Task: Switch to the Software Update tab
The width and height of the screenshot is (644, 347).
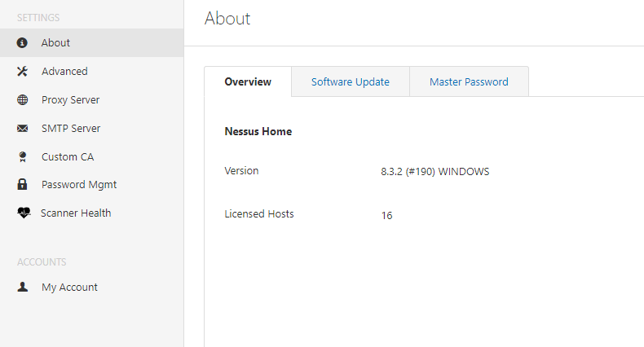Action: 350,82
